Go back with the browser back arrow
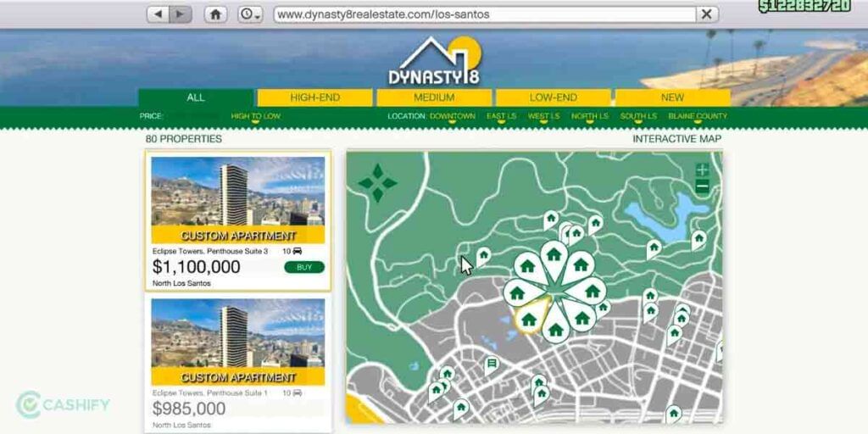The width and height of the screenshot is (868, 434). [158, 14]
